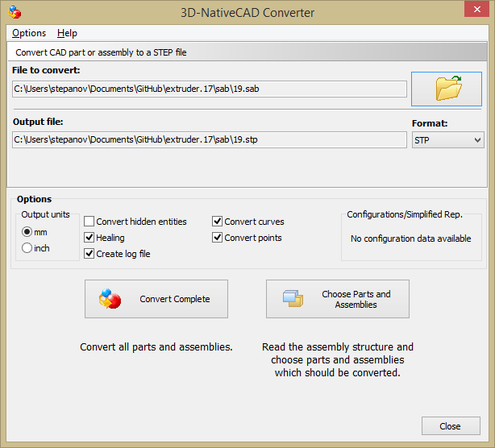Click the Close button at the bottom
The height and width of the screenshot is (448, 495).
(x=450, y=426)
